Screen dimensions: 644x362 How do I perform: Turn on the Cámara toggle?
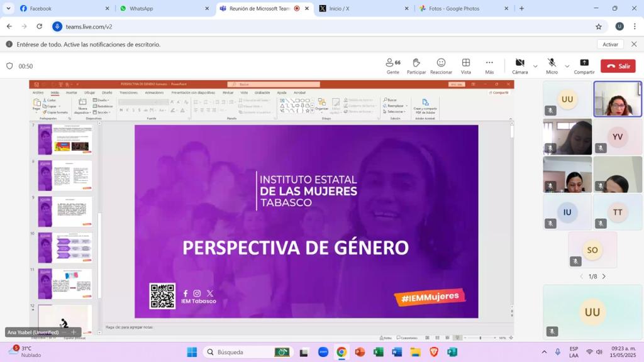click(x=519, y=65)
